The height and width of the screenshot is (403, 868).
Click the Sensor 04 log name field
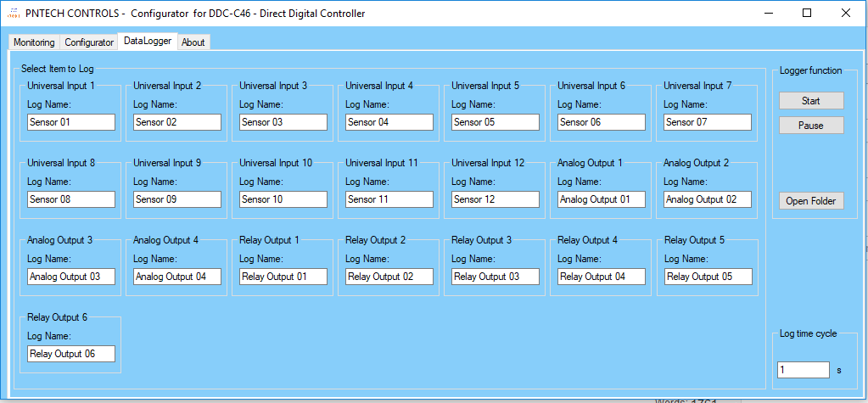tap(389, 122)
